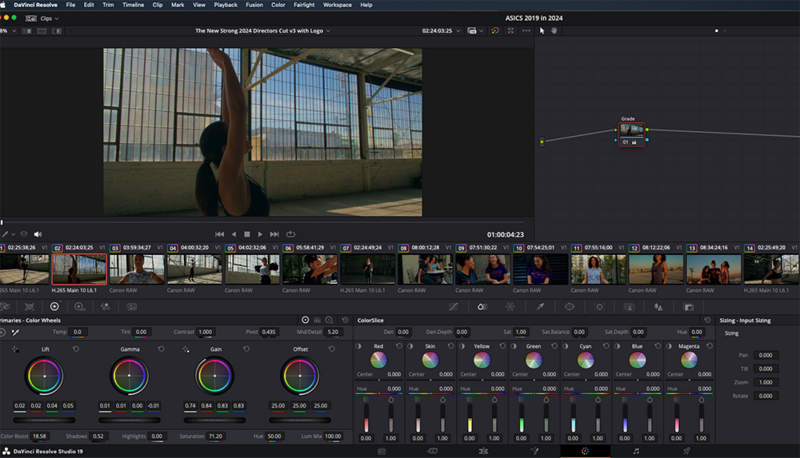Switch primaries to Log wheels mode icon
Image resolution: width=800 pixels, height=458 pixels.
tap(329, 320)
